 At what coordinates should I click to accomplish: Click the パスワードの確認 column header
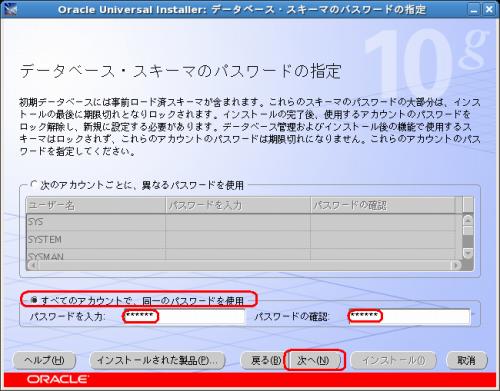[383, 205]
